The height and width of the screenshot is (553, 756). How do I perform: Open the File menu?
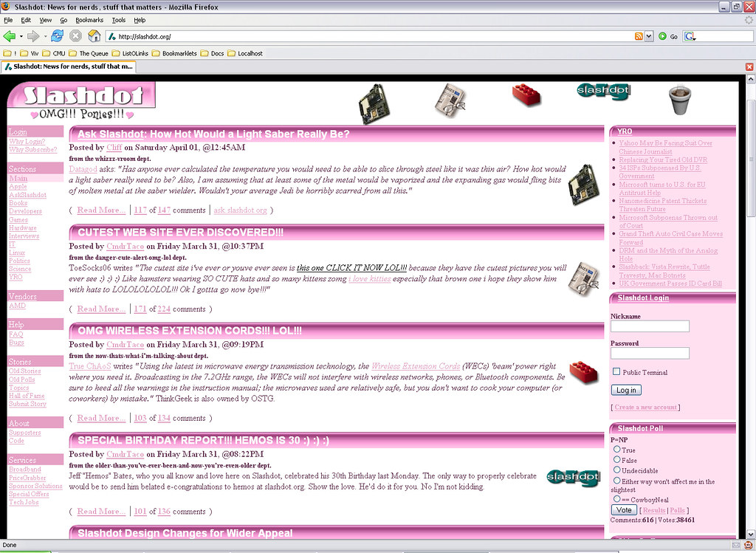click(x=8, y=20)
